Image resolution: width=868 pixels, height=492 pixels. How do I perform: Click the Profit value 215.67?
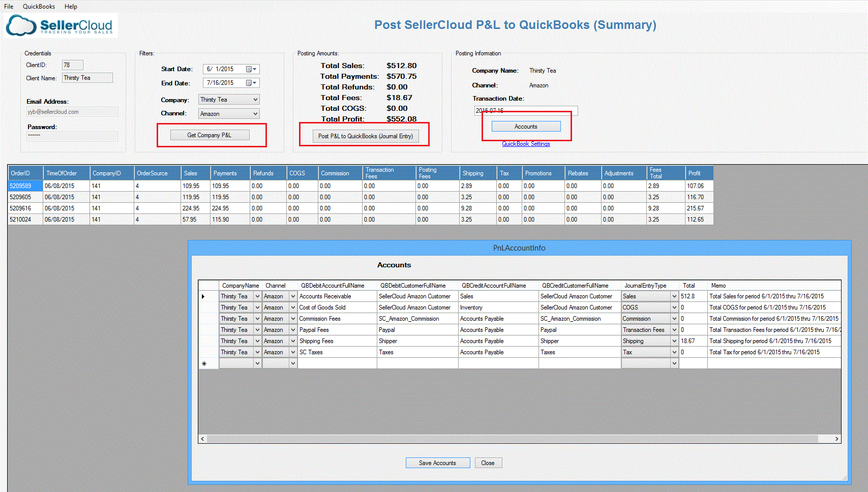pyautogui.click(x=699, y=208)
